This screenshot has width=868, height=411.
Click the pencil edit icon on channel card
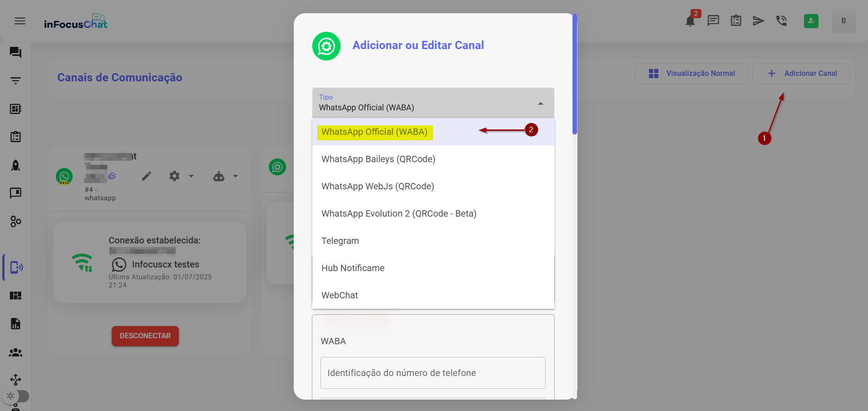coord(146,176)
